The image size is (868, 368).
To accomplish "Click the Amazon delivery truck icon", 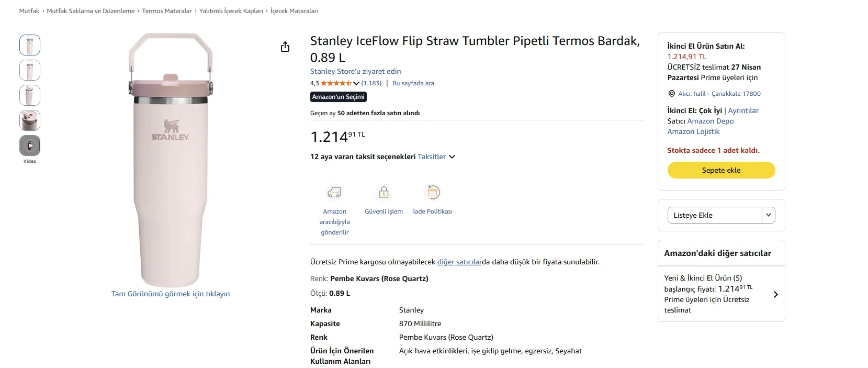I will [334, 193].
